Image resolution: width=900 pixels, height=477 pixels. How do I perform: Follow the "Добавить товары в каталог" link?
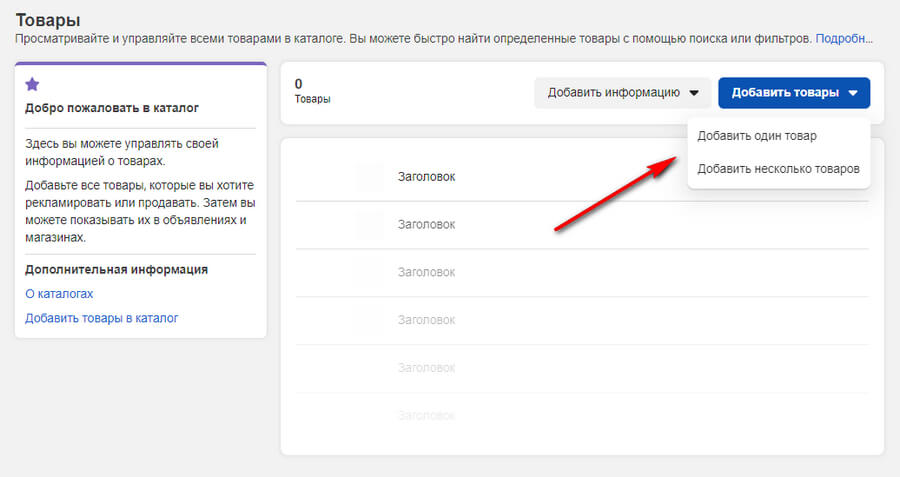[x=101, y=318]
